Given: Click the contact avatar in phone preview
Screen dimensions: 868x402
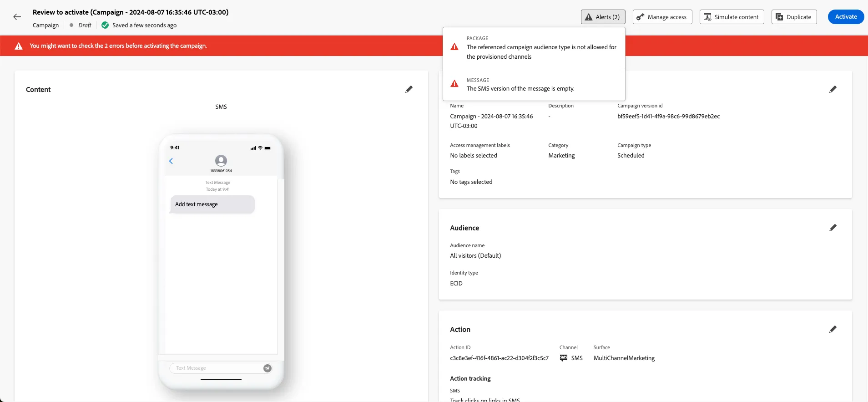Looking at the screenshot, I should [x=221, y=161].
